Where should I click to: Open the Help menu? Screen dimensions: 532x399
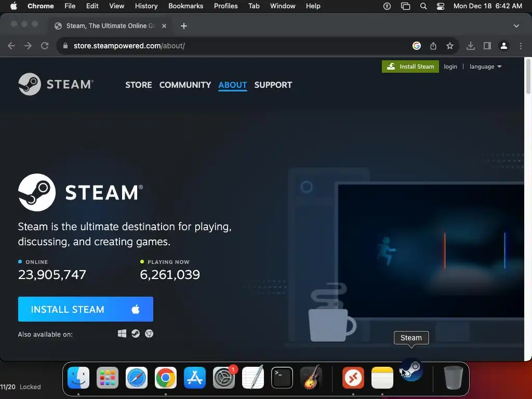click(313, 6)
